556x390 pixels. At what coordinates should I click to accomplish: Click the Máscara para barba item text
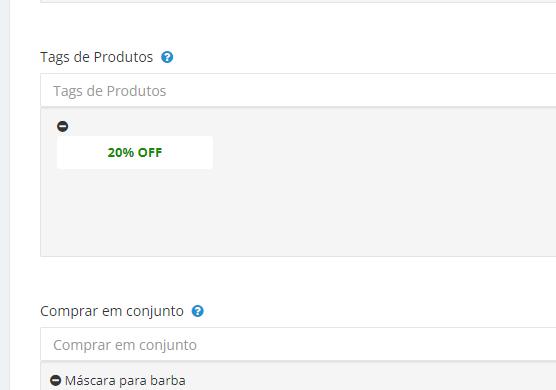point(125,380)
